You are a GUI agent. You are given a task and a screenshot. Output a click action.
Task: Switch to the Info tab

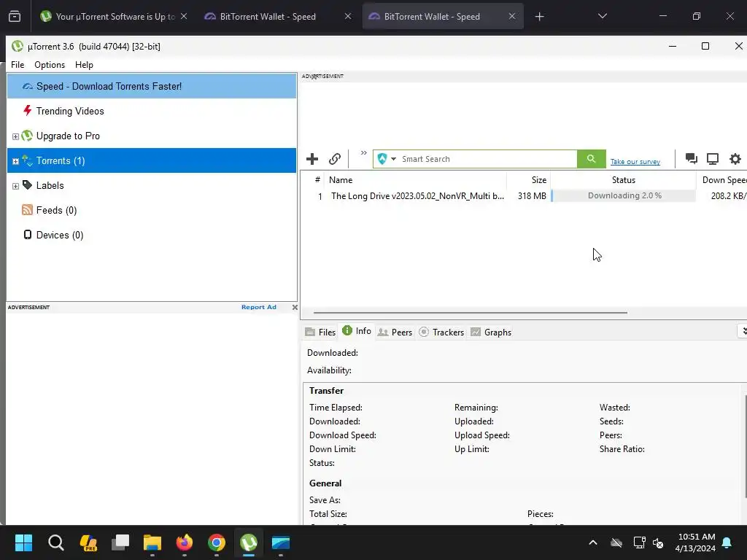pos(357,331)
